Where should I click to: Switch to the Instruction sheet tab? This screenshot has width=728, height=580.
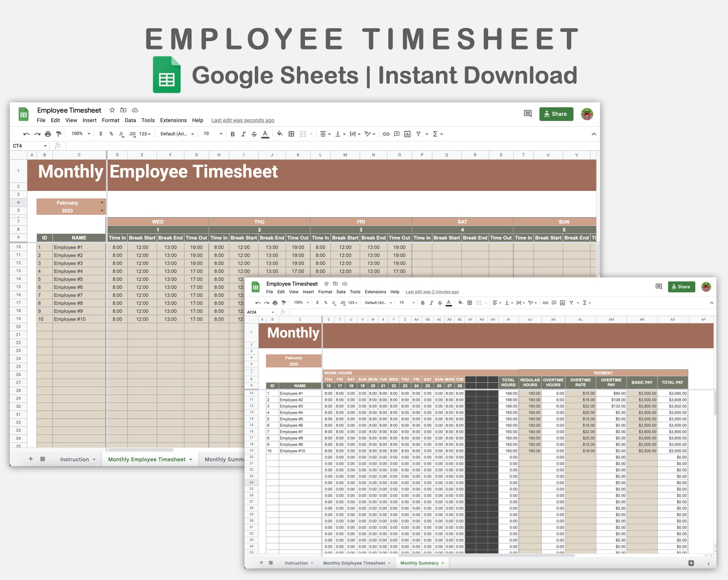pyautogui.click(x=74, y=459)
